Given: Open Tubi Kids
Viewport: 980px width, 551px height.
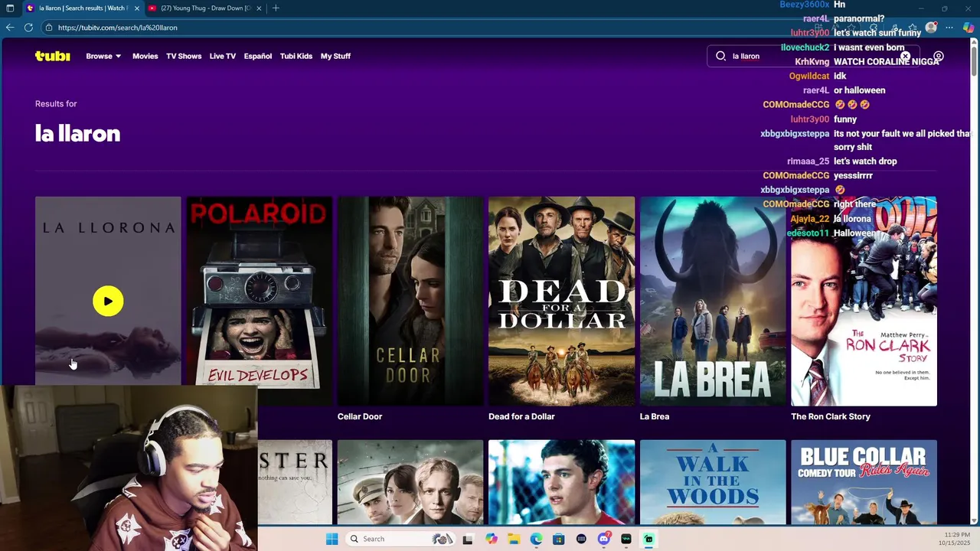Looking at the screenshot, I should pyautogui.click(x=296, y=56).
